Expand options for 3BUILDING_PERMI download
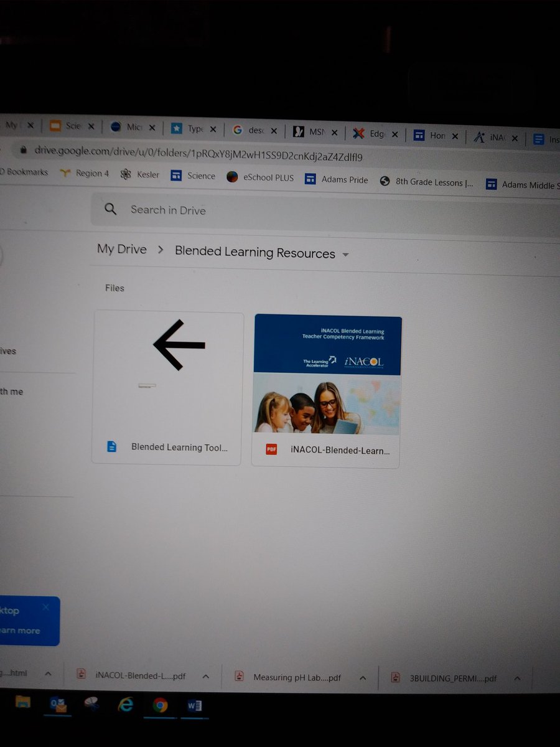This screenshot has height=747, width=560. click(517, 679)
